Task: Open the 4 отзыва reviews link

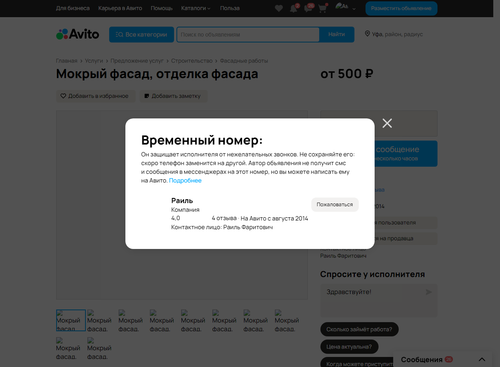Action: [x=224, y=219]
